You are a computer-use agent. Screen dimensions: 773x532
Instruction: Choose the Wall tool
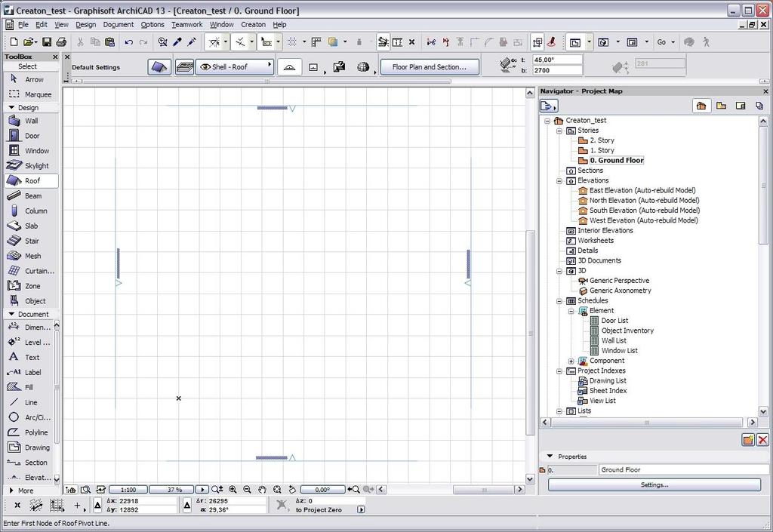[x=30, y=121]
